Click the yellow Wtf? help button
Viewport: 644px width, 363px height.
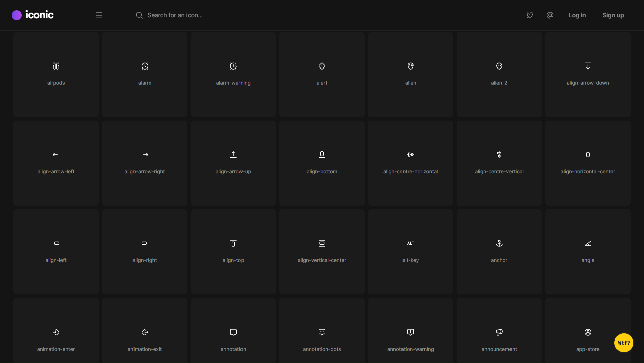coord(624,343)
